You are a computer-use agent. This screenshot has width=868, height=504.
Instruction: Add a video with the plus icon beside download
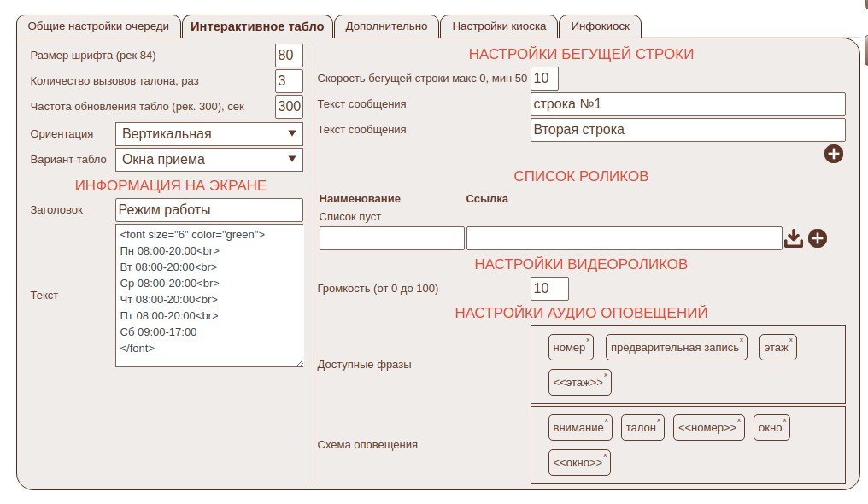[x=818, y=238]
